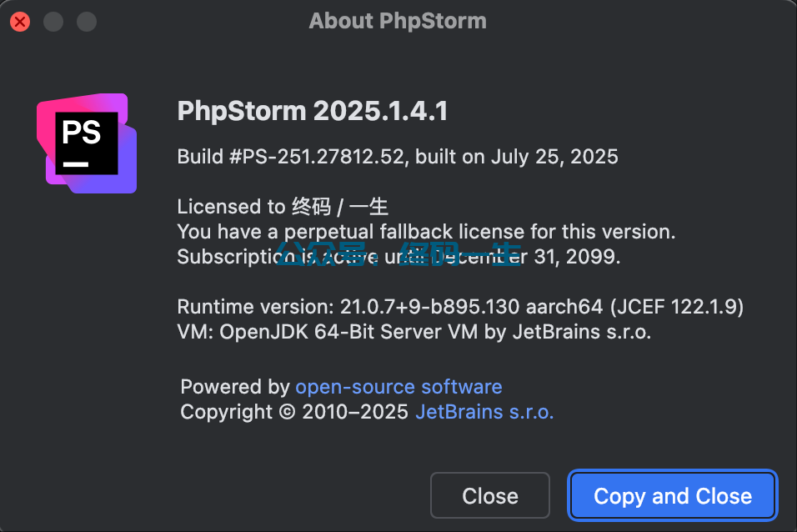Open the open-source software link
Screen dimensions: 797x532
[x=398, y=387]
